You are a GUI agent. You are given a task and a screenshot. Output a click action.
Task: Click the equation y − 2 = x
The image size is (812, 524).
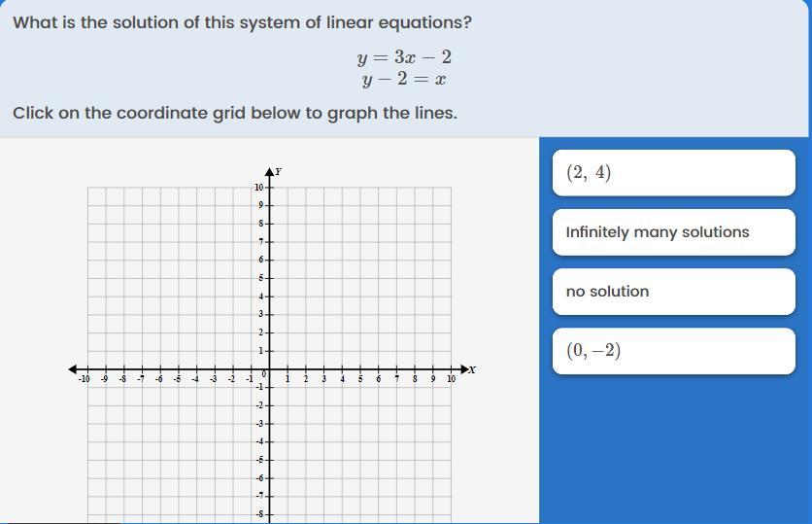(x=404, y=80)
